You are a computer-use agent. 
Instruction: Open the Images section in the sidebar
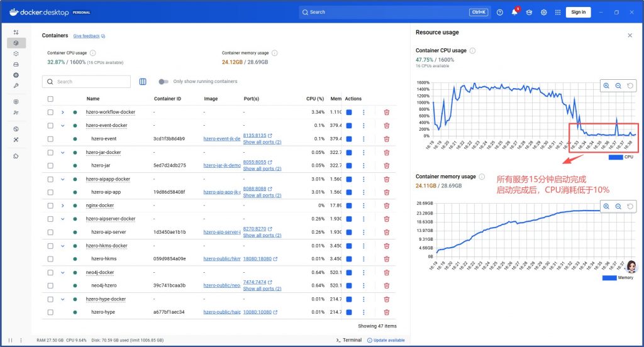16,53
